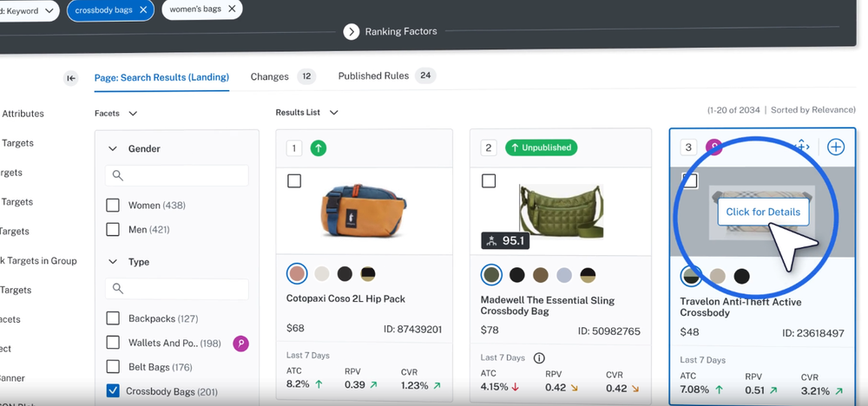This screenshot has height=406, width=868.
Task: Click the RPV trend arrow for Travelon
Action: point(774,390)
